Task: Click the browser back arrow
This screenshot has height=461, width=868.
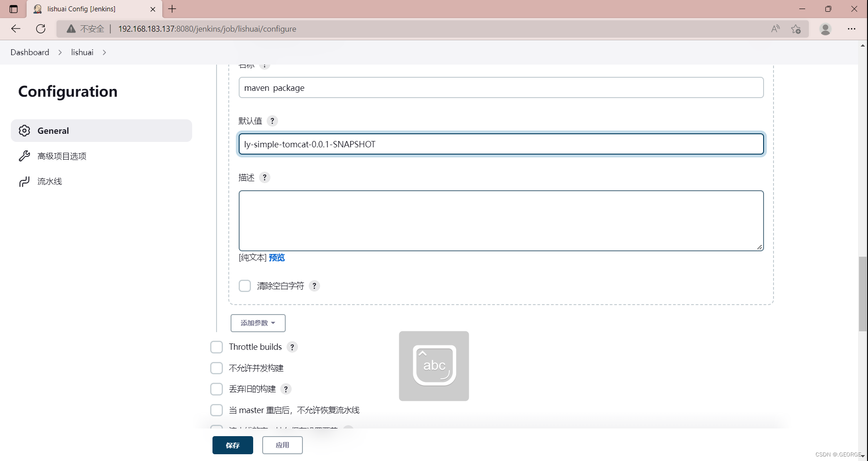Action: tap(16, 29)
